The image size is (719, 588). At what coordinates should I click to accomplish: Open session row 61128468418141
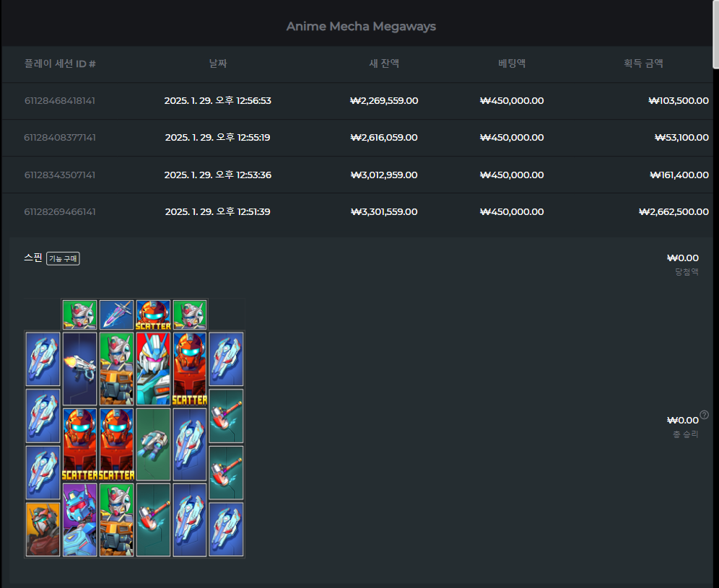pyautogui.click(x=357, y=101)
